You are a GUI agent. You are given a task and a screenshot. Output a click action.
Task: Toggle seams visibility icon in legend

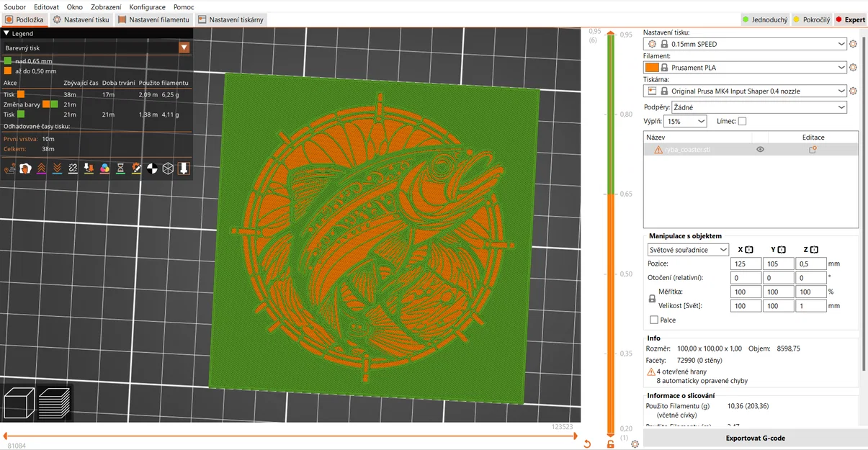coord(73,168)
